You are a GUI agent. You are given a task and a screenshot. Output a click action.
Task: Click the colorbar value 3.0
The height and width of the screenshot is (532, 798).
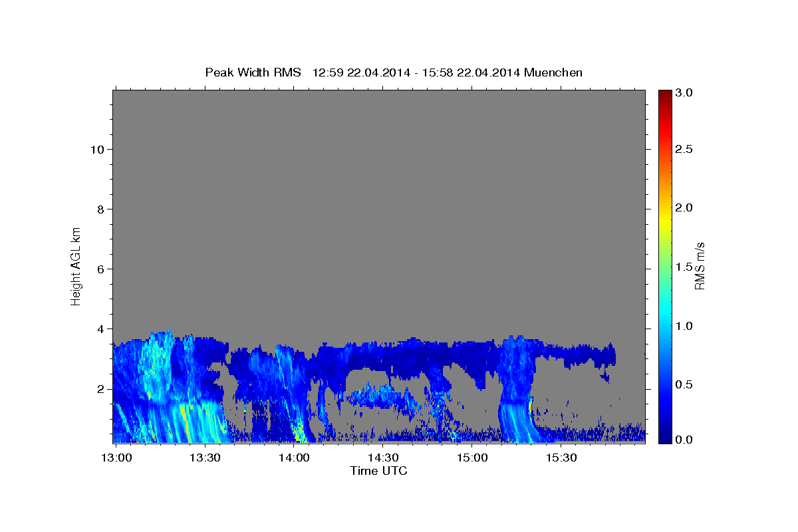coord(685,92)
